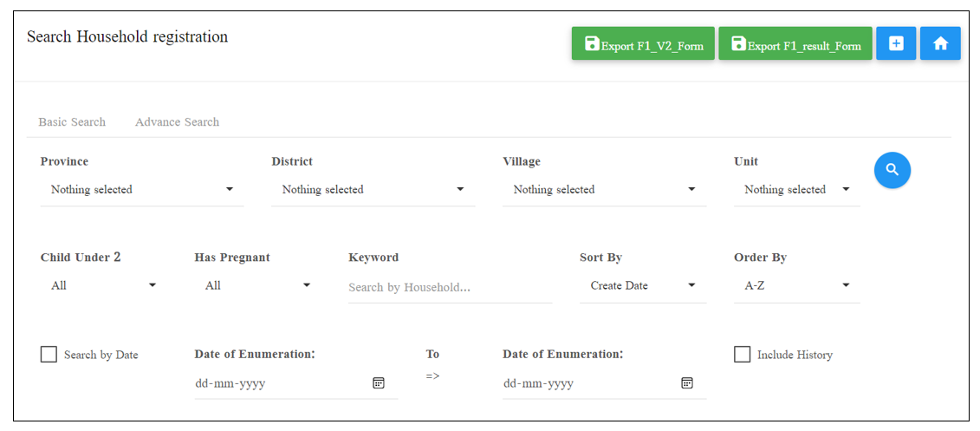This screenshot has height=431, width=980.
Task: Open the Sort By Create Date dropdown
Action: click(643, 286)
